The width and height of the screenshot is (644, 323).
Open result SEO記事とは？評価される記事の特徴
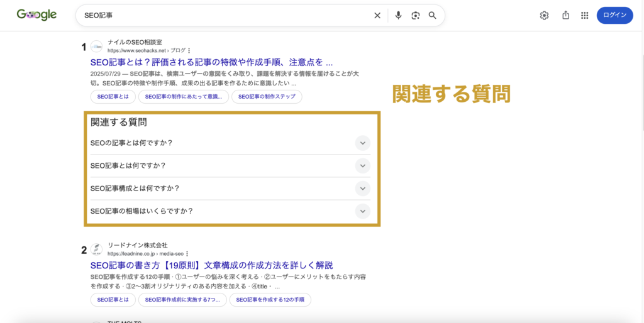point(211,63)
